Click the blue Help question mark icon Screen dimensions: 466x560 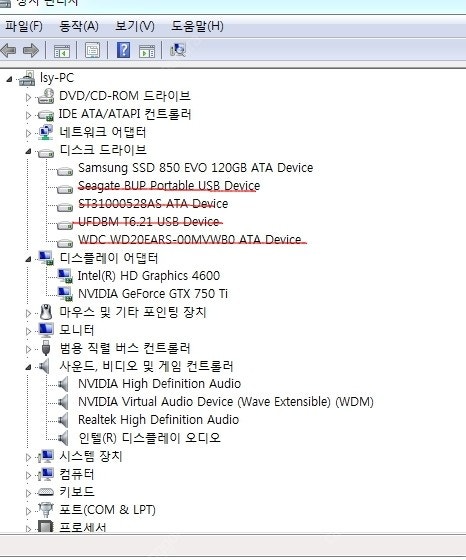124,50
